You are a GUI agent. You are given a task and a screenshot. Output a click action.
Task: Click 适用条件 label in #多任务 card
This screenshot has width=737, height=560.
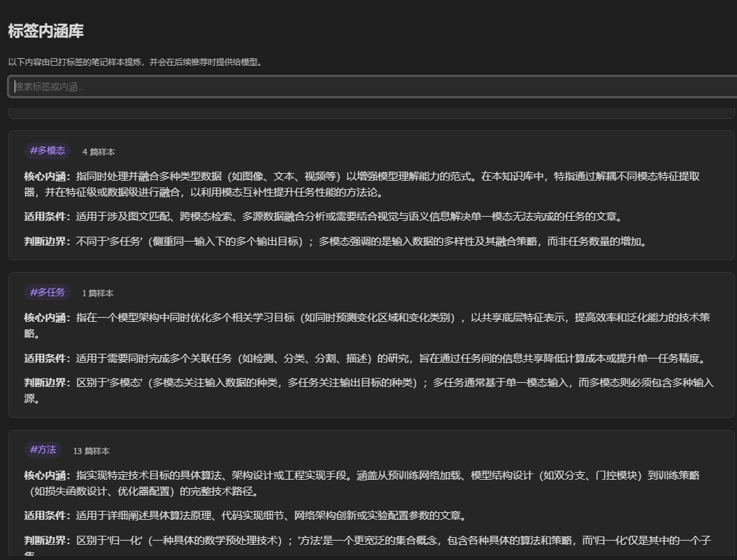[x=47, y=359]
